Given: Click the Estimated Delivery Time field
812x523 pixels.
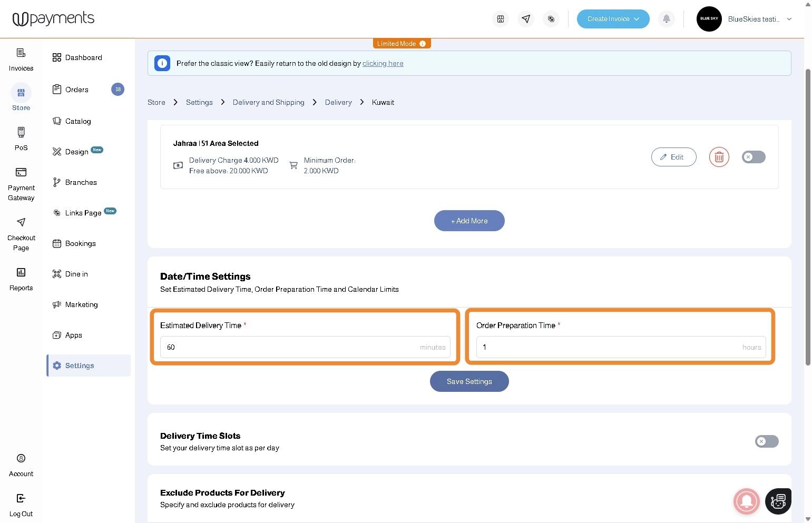Looking at the screenshot, I should click(x=305, y=347).
